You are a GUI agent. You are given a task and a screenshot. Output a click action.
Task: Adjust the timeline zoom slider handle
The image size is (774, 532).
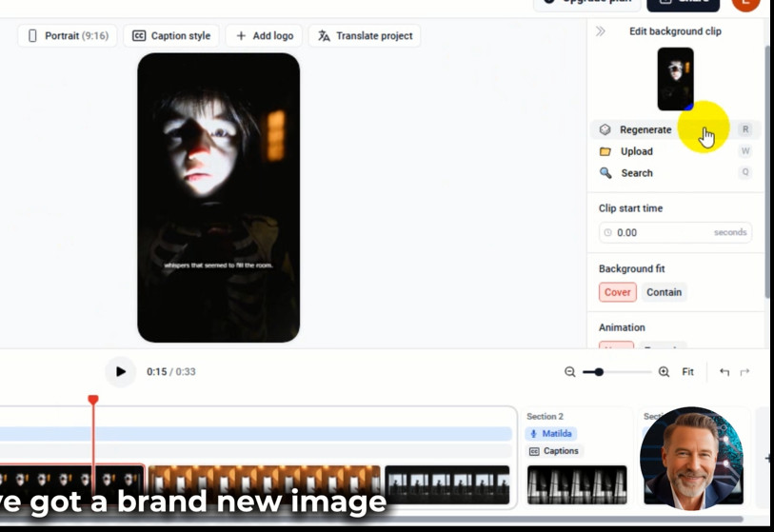pos(599,372)
